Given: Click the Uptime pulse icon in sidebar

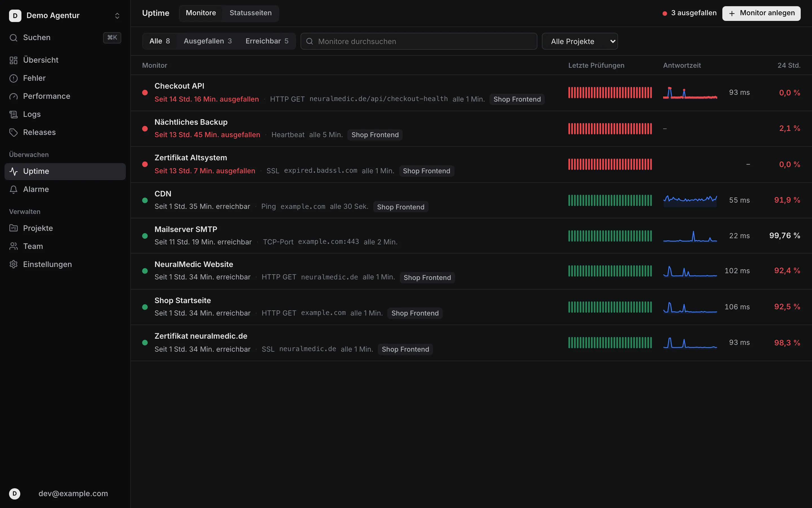Looking at the screenshot, I should point(14,171).
